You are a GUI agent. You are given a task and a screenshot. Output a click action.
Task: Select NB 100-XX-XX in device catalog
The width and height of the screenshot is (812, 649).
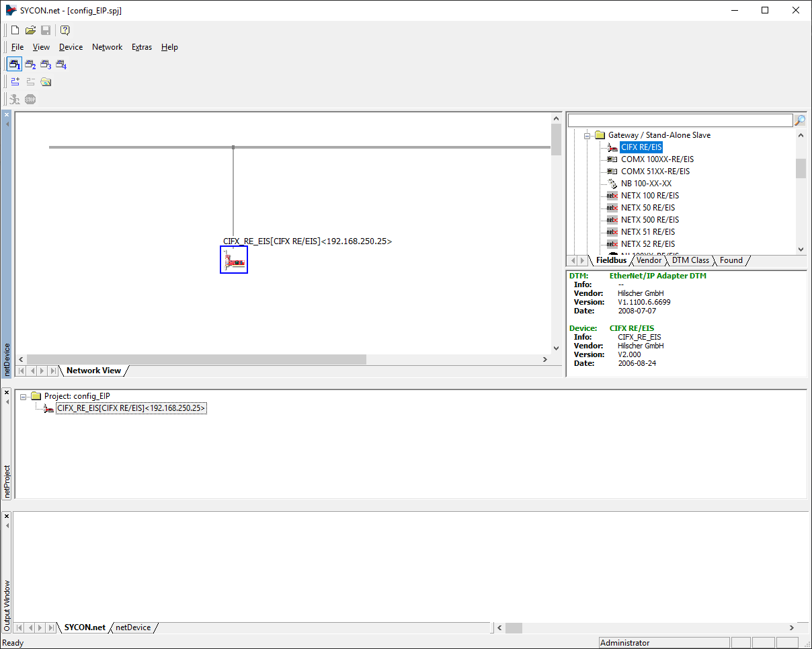[645, 184]
